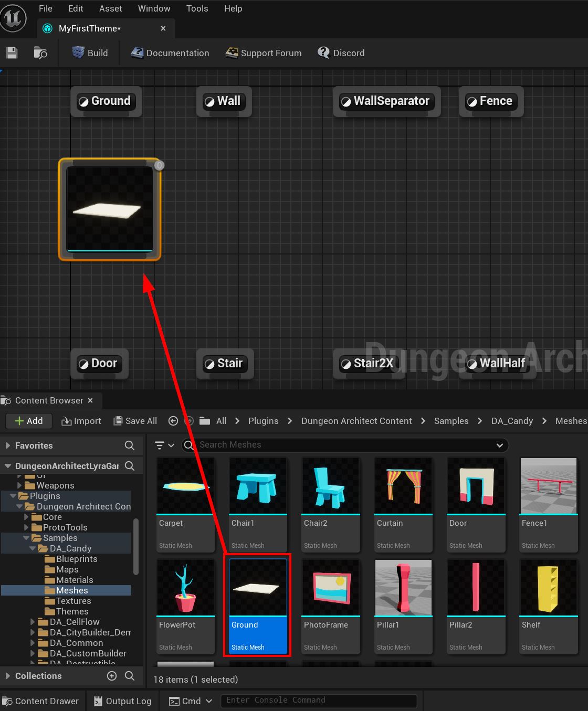Go to Plugins in the breadcrumb path
The height and width of the screenshot is (711, 588).
264,421
